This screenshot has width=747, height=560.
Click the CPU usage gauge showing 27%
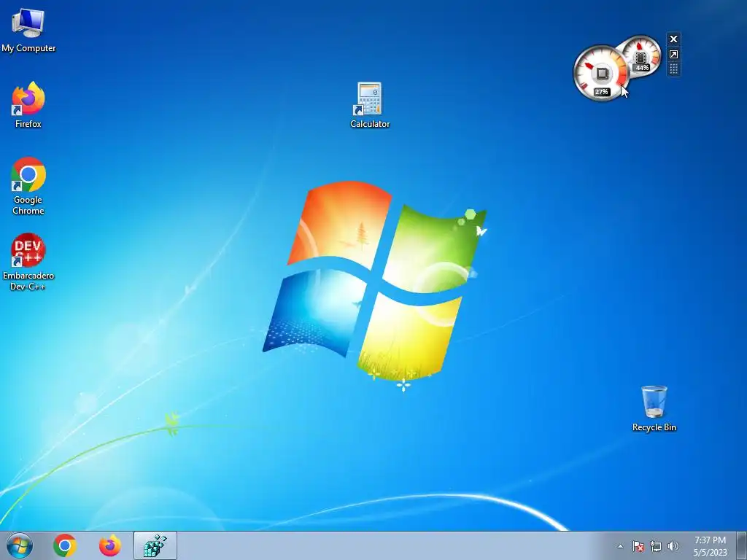click(601, 74)
